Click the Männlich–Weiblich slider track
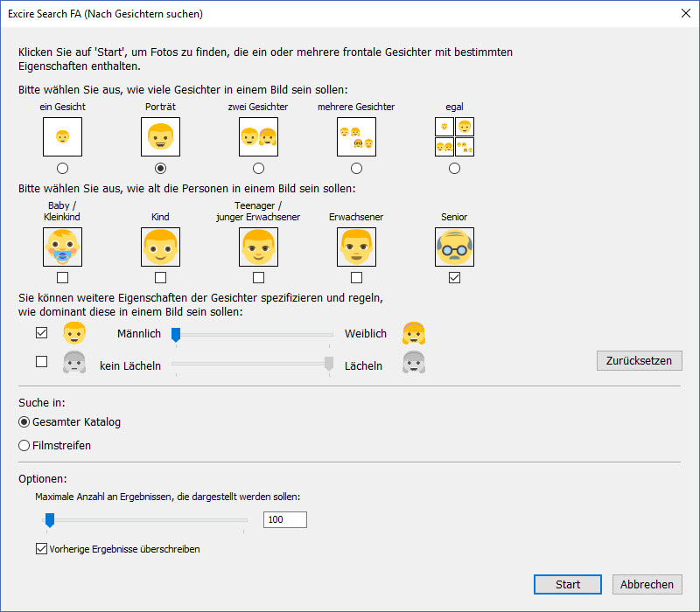 [254, 334]
